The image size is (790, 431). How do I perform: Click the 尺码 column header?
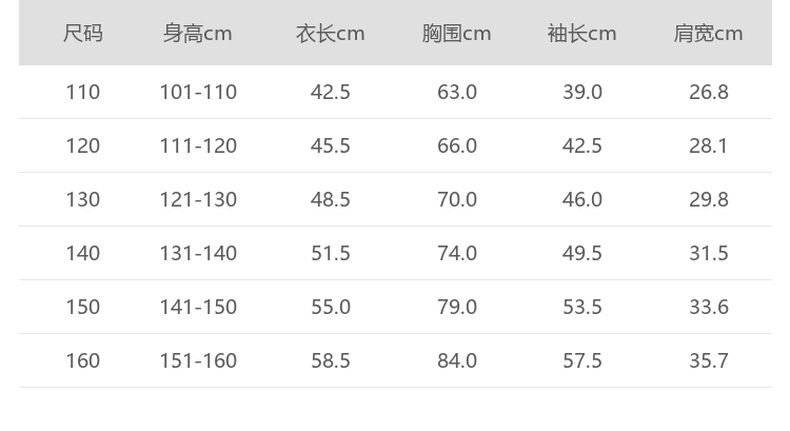[83, 34]
